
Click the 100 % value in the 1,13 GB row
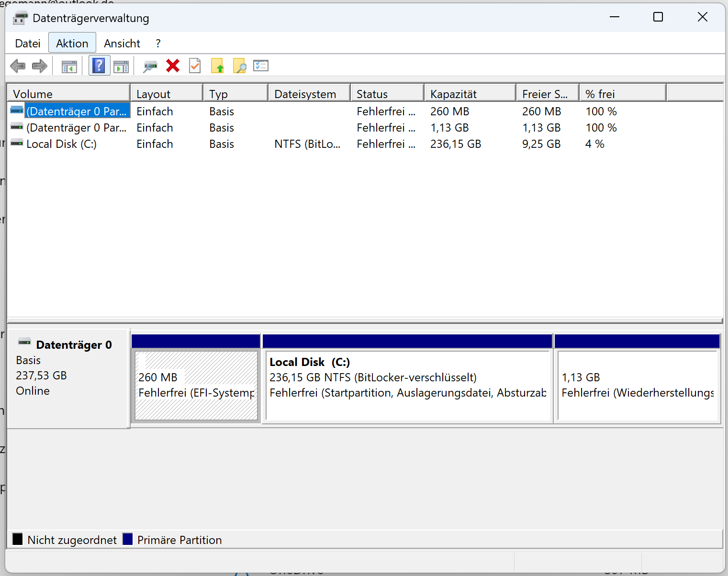click(601, 128)
